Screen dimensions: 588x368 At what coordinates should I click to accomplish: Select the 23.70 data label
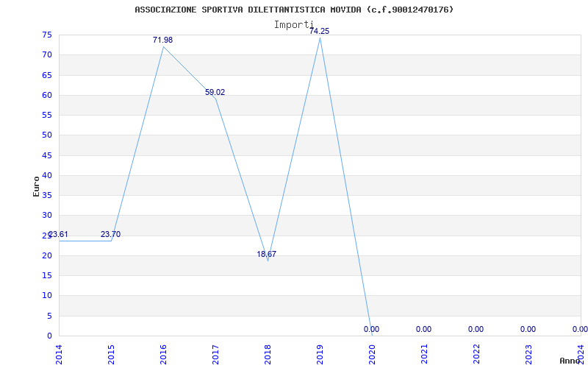(x=111, y=234)
